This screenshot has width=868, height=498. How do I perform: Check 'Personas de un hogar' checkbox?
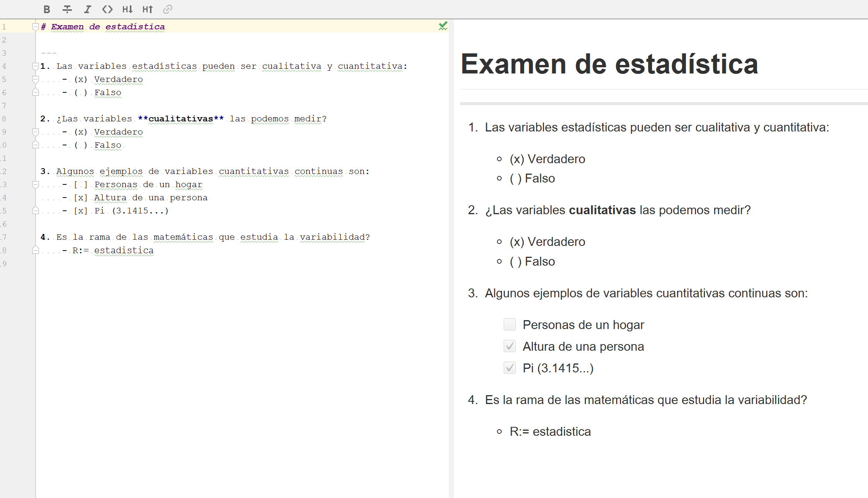coord(509,324)
